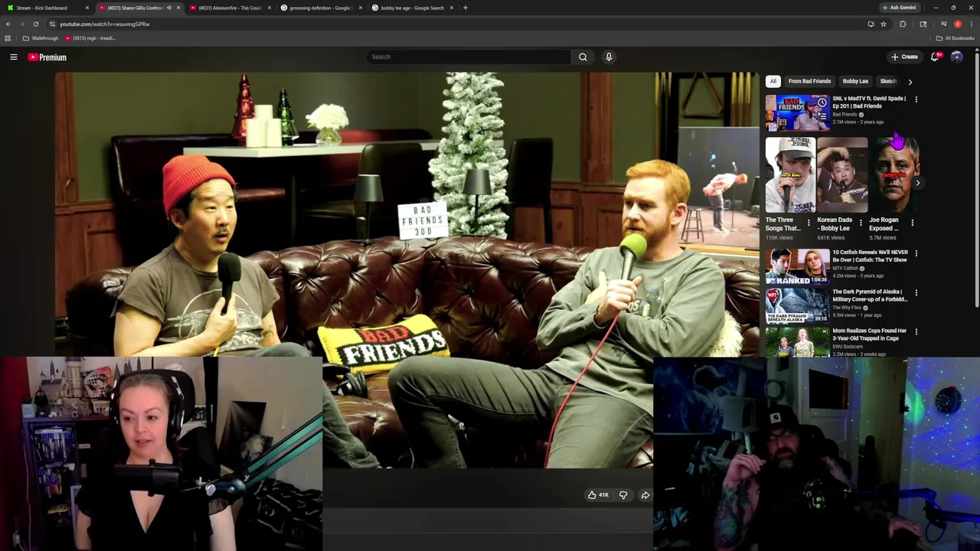Open options for The Dark Pyramid of Alaska
Viewport: 980px width, 551px height.
coord(916,292)
